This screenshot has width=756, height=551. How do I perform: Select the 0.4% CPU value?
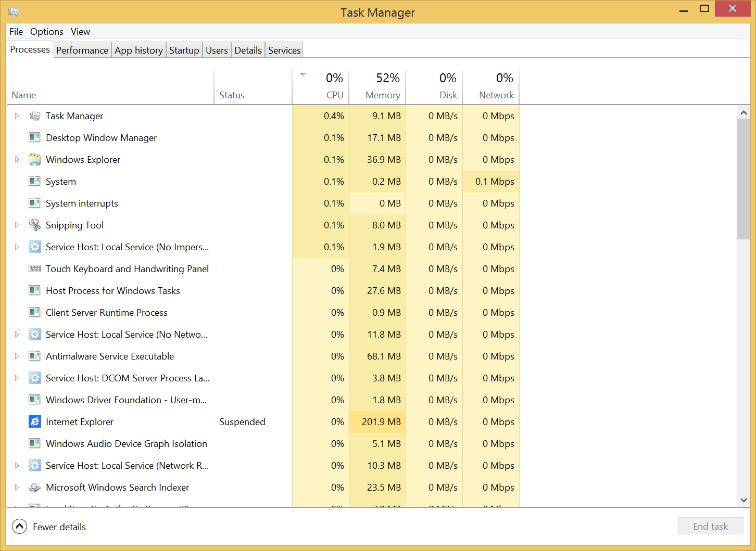[x=334, y=116]
